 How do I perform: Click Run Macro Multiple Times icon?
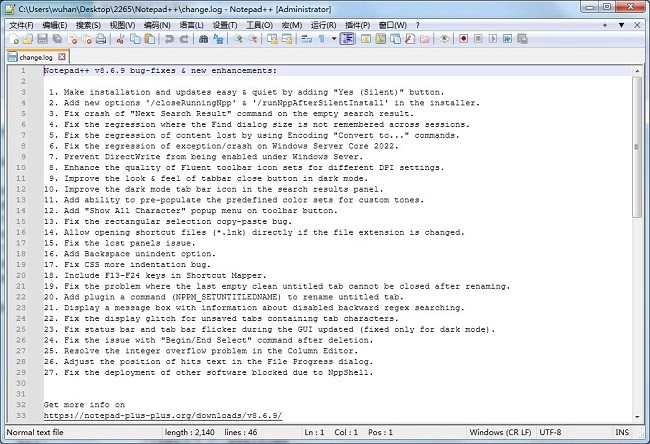click(x=507, y=39)
